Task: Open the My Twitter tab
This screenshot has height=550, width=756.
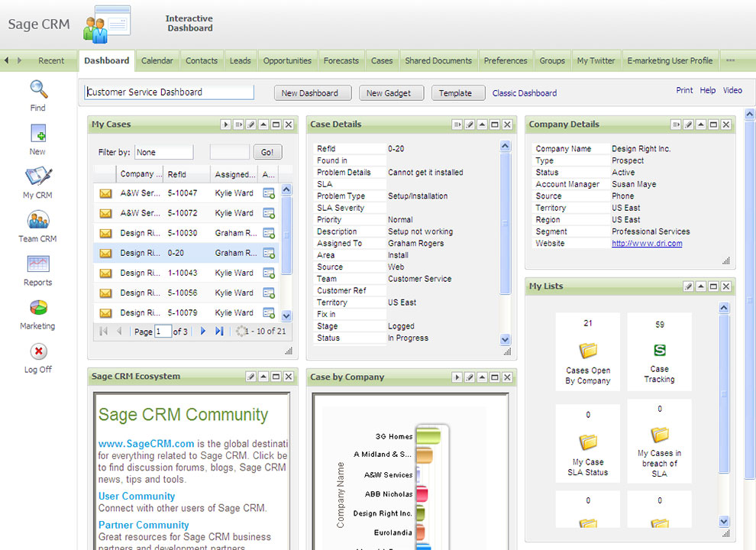Action: (596, 61)
